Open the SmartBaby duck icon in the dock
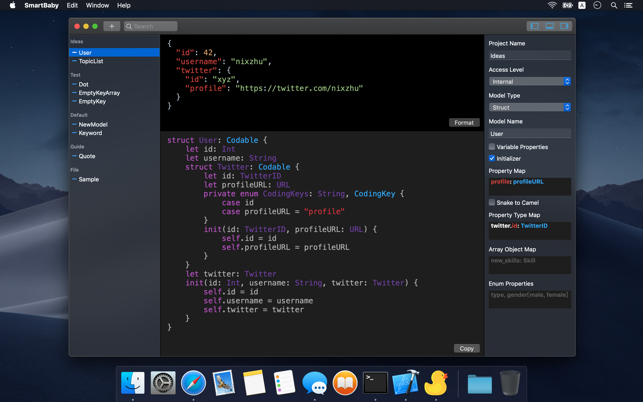The height and width of the screenshot is (402, 643). click(436, 382)
